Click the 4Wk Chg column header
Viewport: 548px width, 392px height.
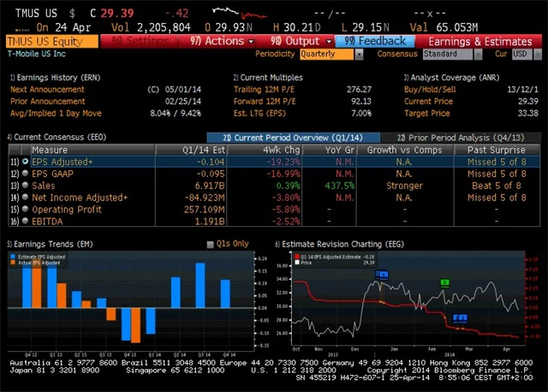pos(265,150)
